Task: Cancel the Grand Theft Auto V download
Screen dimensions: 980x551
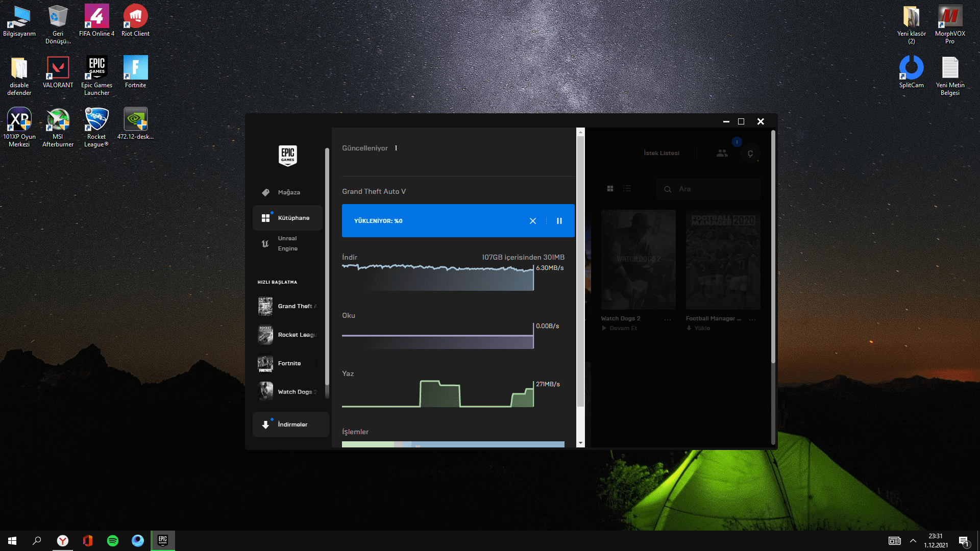Action: tap(533, 221)
